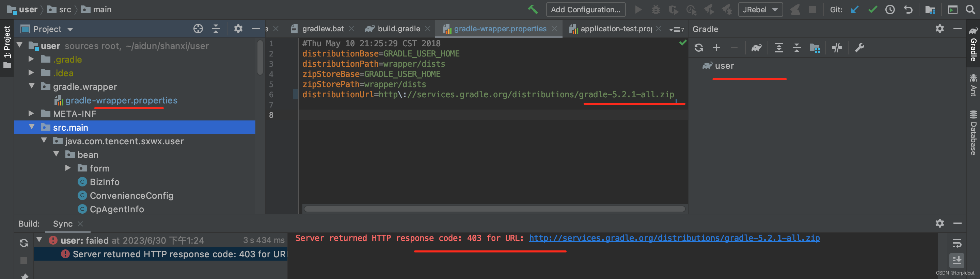Image resolution: width=980 pixels, height=279 pixels.
Task: Close the Sync tab
Action: (80, 224)
